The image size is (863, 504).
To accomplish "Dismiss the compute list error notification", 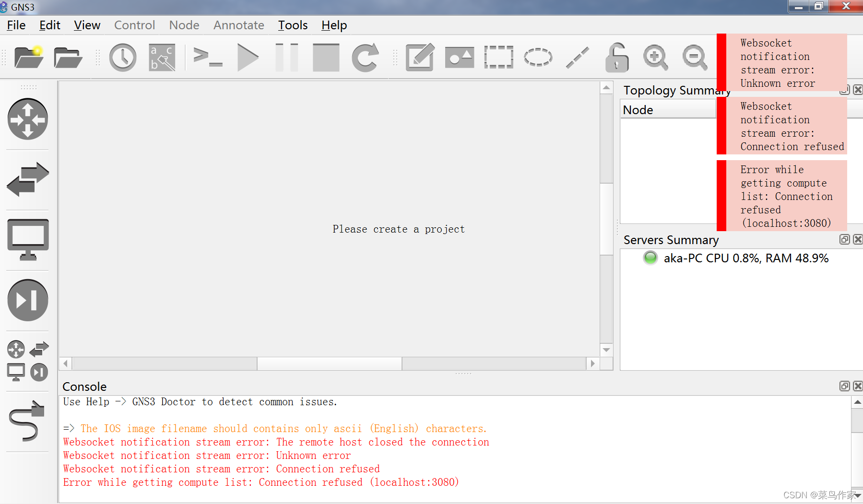I will (x=782, y=196).
